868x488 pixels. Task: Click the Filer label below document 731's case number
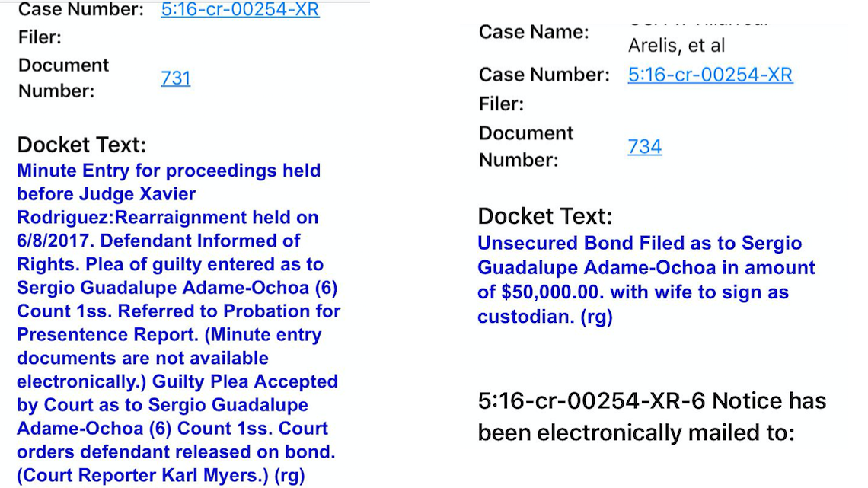(x=40, y=37)
